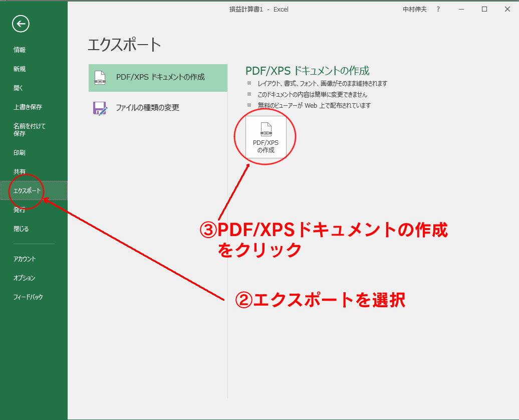This screenshot has width=519, height=420.
Task: Click text レイアウト、書式、フォント、画像がそのまま維持されます
Action: 323,84
